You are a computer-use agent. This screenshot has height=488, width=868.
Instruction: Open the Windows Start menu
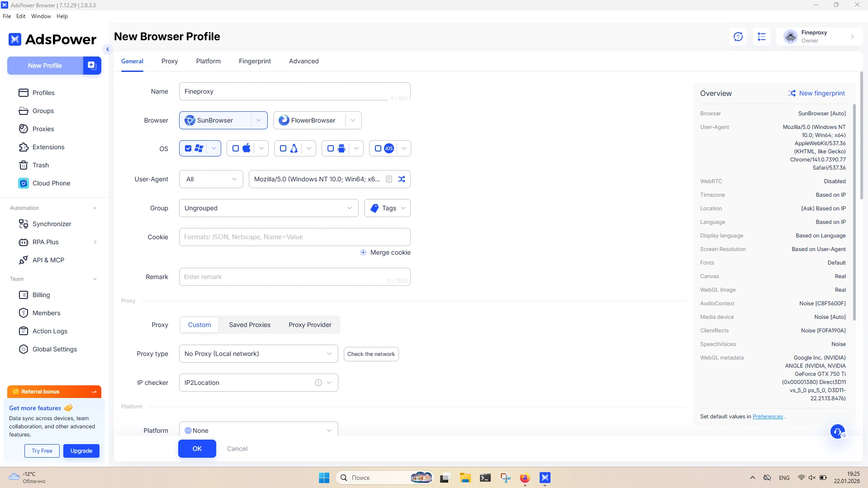click(324, 478)
